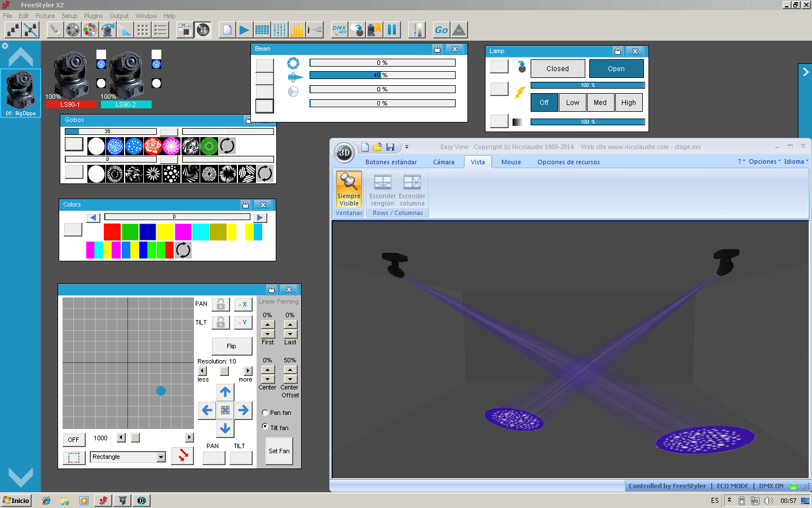Screen dimensions: 812x508
Task: Decrease the Center Offset fanning value
Action: pyautogui.click(x=290, y=379)
